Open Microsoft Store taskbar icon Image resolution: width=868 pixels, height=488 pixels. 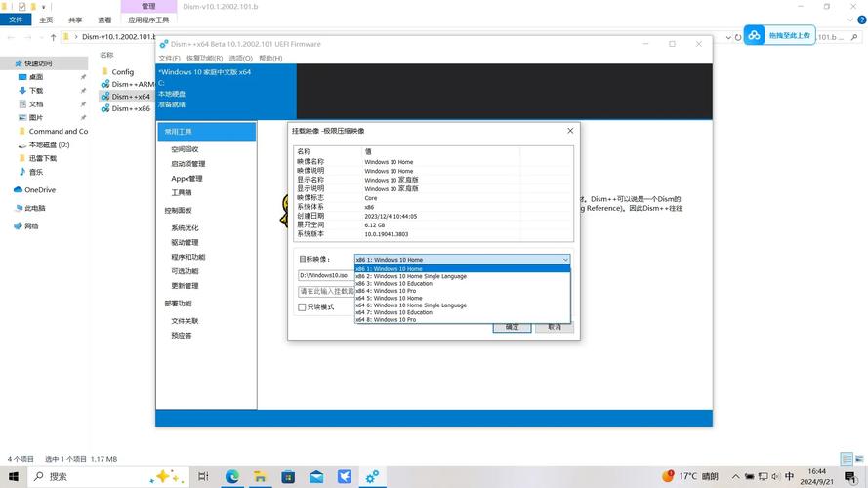288,476
